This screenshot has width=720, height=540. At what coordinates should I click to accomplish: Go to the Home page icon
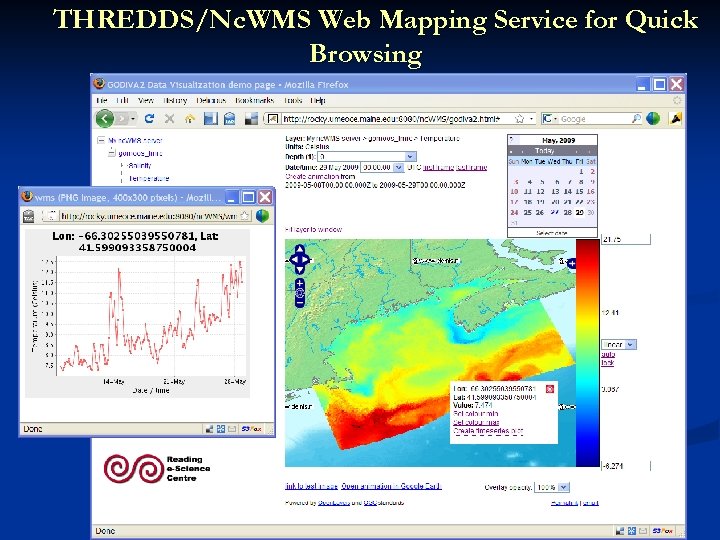pyautogui.click(x=190, y=119)
